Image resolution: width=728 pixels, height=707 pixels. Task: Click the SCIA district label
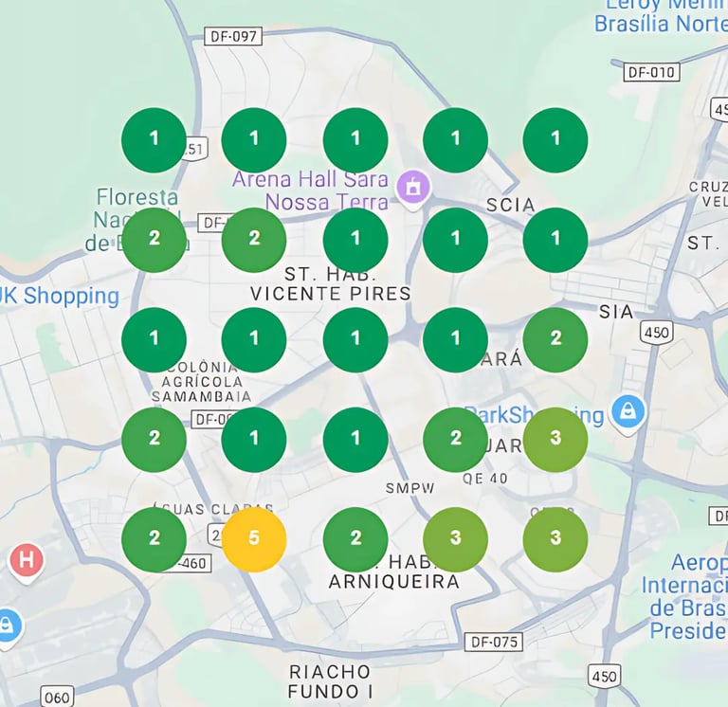[x=511, y=206]
